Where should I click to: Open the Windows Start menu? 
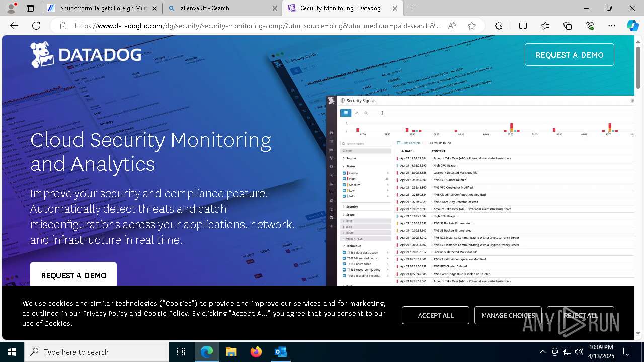(x=12, y=352)
